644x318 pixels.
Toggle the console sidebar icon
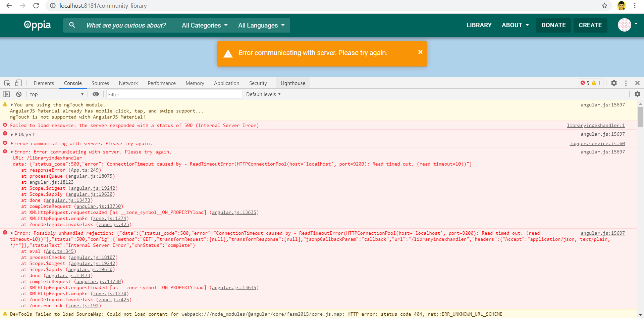tap(7, 94)
